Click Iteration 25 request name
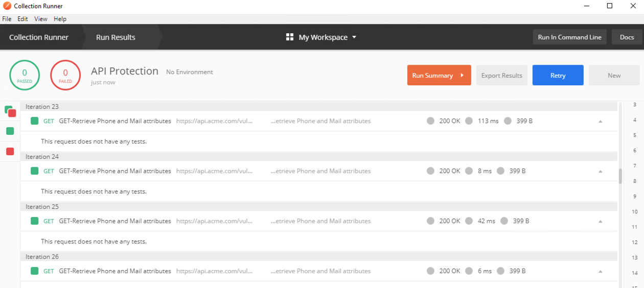The width and height of the screenshot is (644, 288). [x=115, y=221]
